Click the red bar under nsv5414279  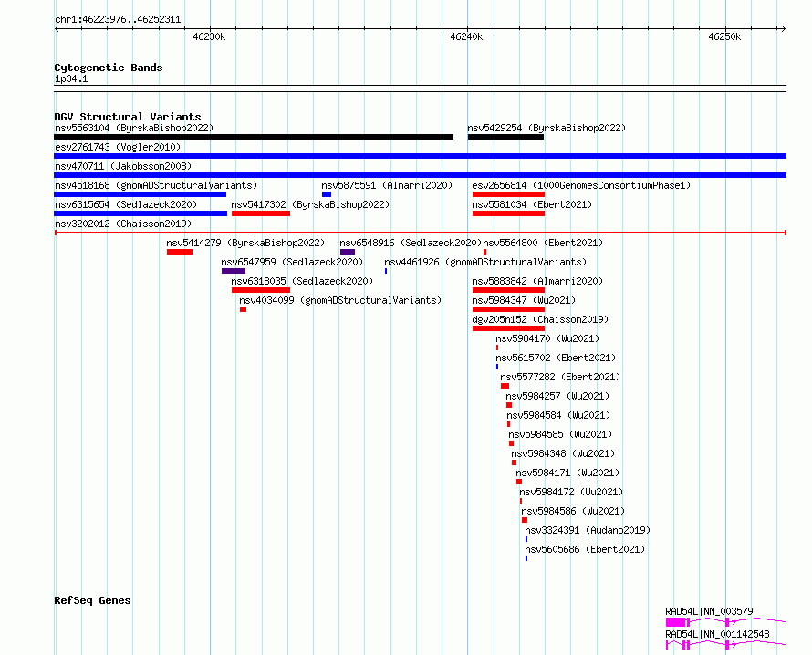point(180,252)
